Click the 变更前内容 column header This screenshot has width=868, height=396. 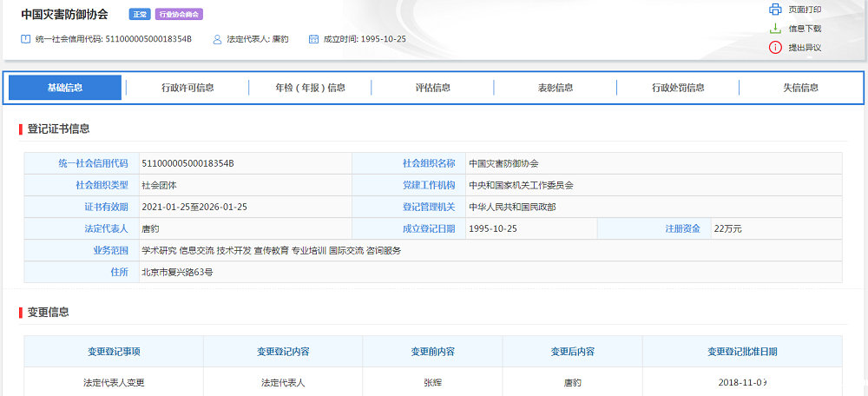point(432,351)
